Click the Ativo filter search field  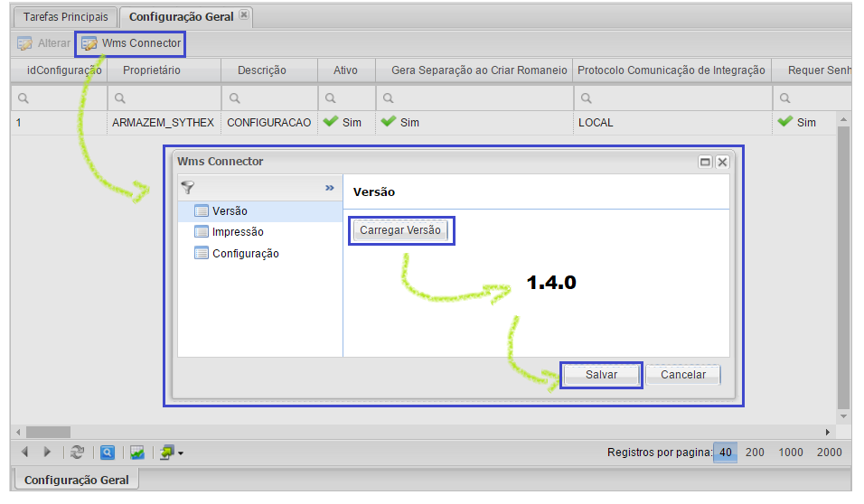tap(346, 98)
